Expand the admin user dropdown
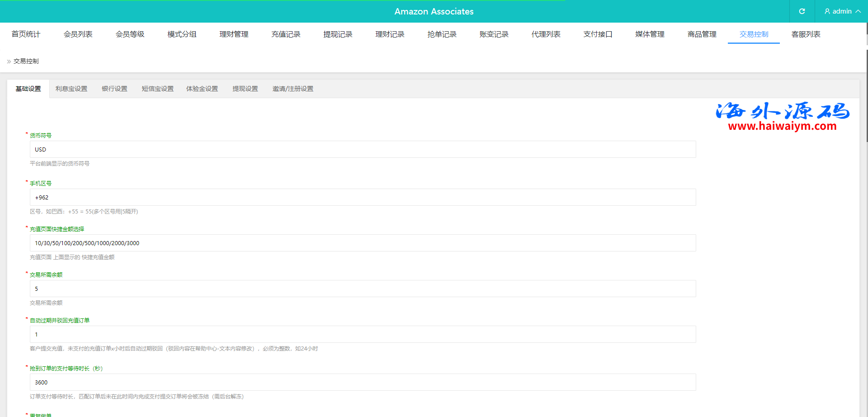The width and height of the screenshot is (868, 417). (842, 11)
